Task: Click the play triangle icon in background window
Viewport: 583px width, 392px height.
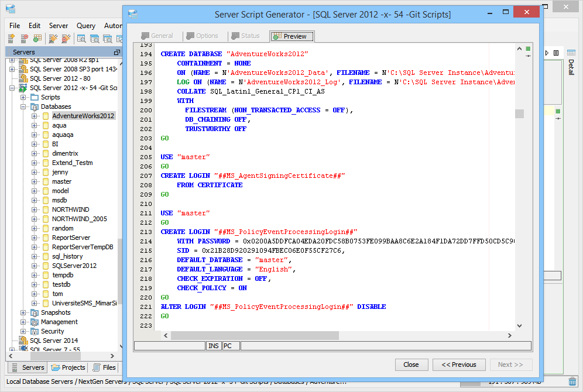Action: 547,53
